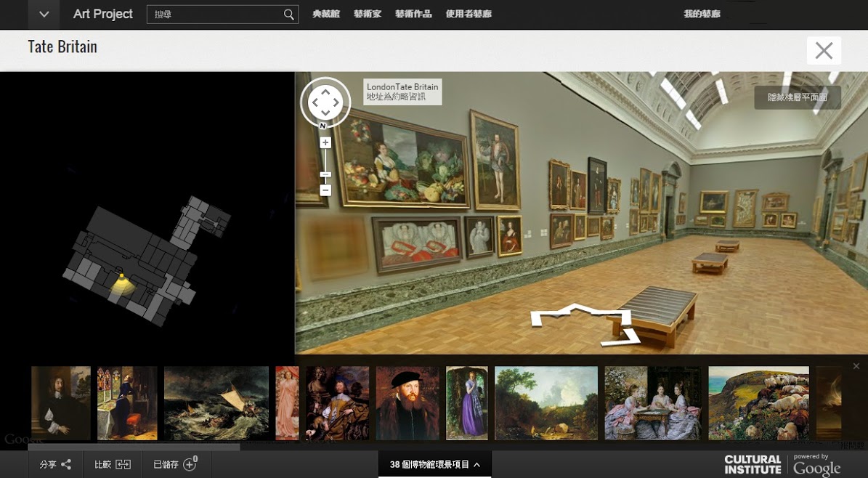This screenshot has height=478, width=868.
Task: Click the 分享 label
Action: 48,464
